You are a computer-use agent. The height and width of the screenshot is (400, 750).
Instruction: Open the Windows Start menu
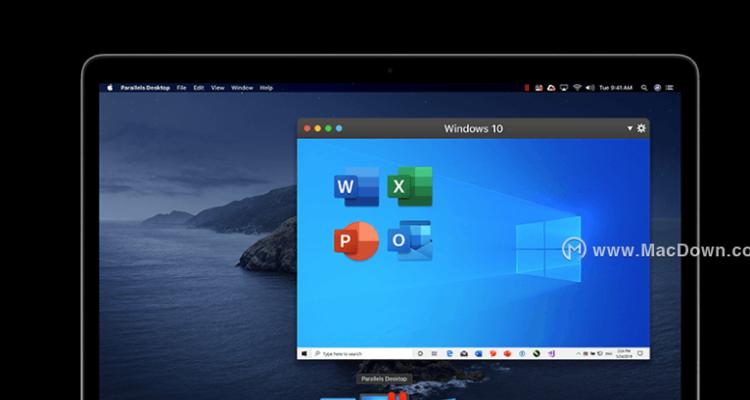pyautogui.click(x=304, y=354)
